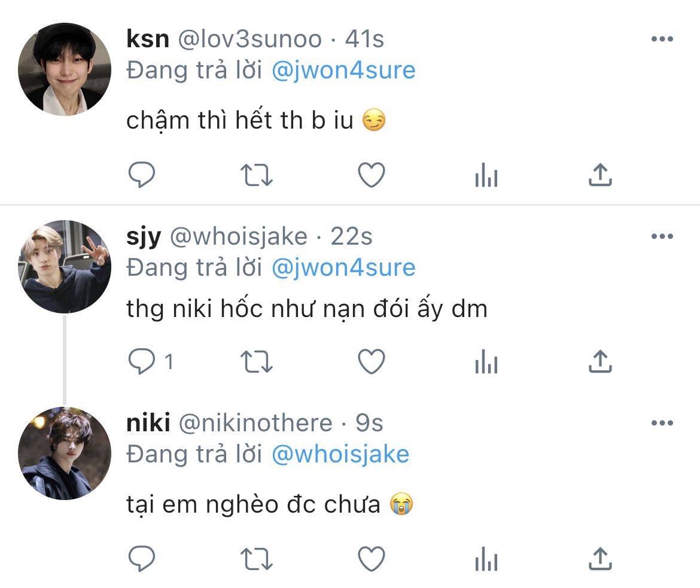Retweet the tweet from @whoisjake

click(256, 361)
